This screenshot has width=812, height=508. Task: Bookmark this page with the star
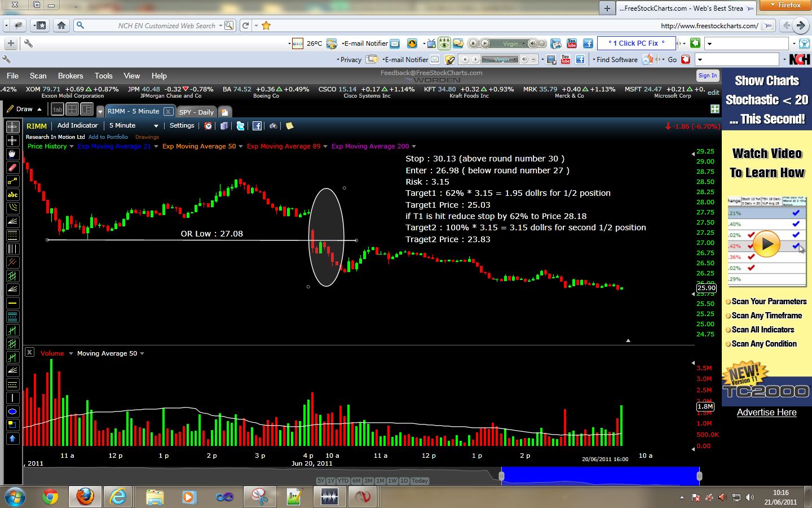coord(266,25)
